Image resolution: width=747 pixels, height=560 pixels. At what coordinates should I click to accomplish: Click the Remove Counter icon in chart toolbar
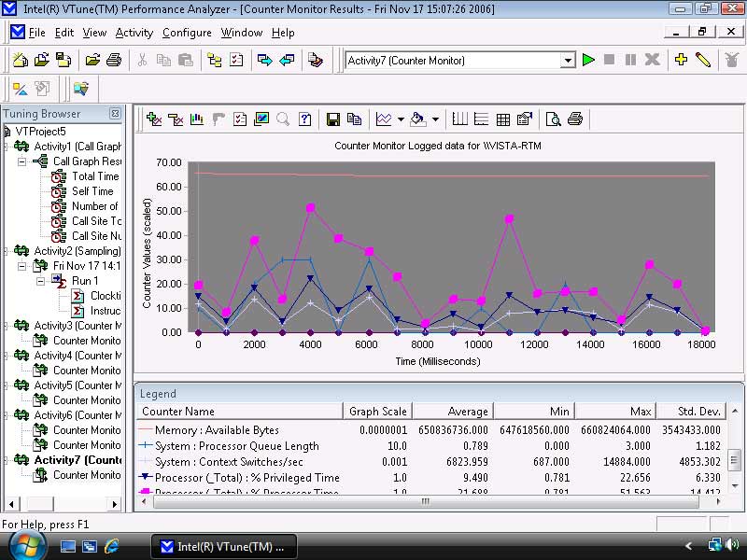(176, 119)
